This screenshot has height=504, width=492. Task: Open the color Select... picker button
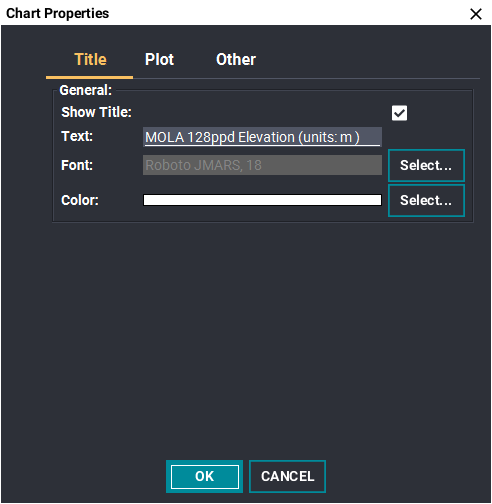coord(426,201)
